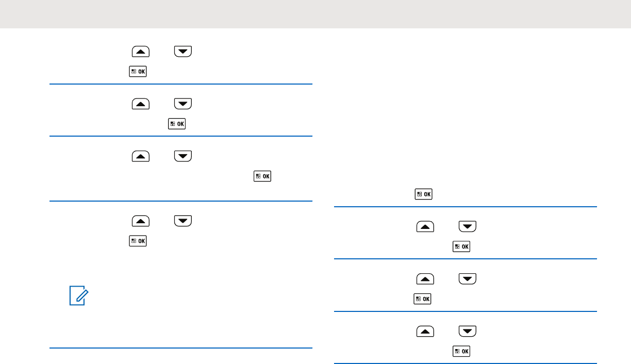Click the first up arrow in the right column

pos(425,226)
